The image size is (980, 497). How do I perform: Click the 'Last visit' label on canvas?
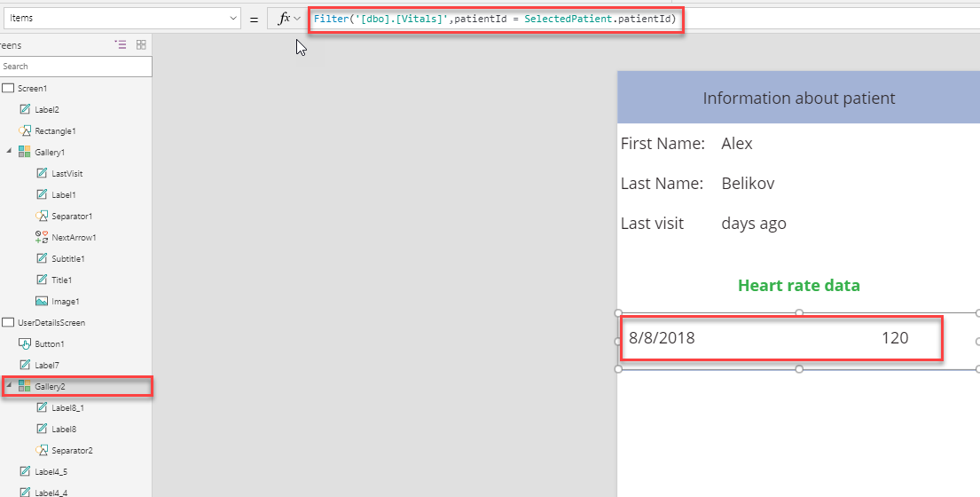[x=652, y=223]
